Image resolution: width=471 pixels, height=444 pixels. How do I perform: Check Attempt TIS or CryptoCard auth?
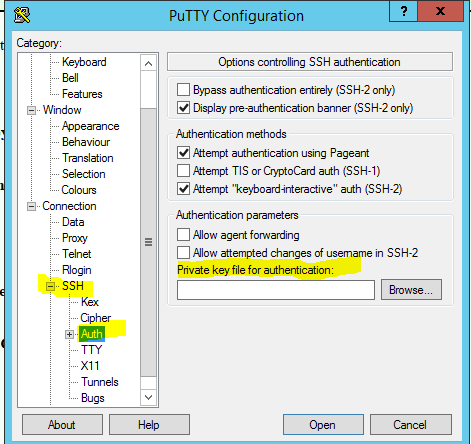coord(183,171)
